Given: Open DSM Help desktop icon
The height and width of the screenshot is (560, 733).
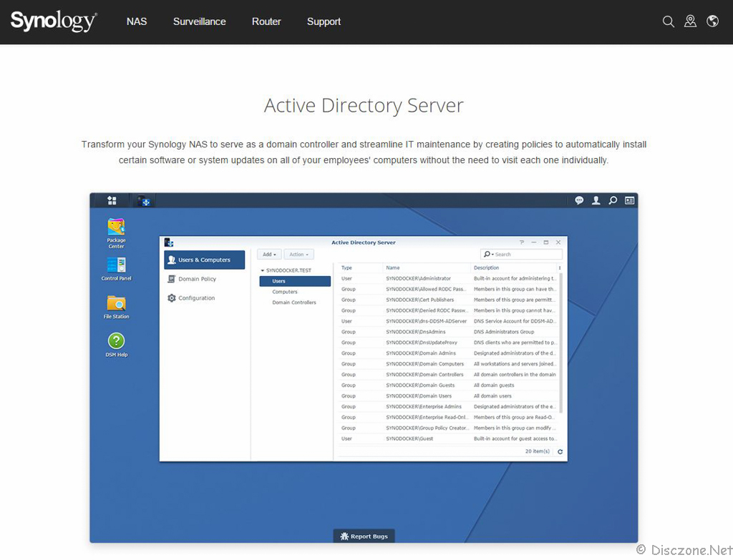Looking at the screenshot, I should pos(117,345).
